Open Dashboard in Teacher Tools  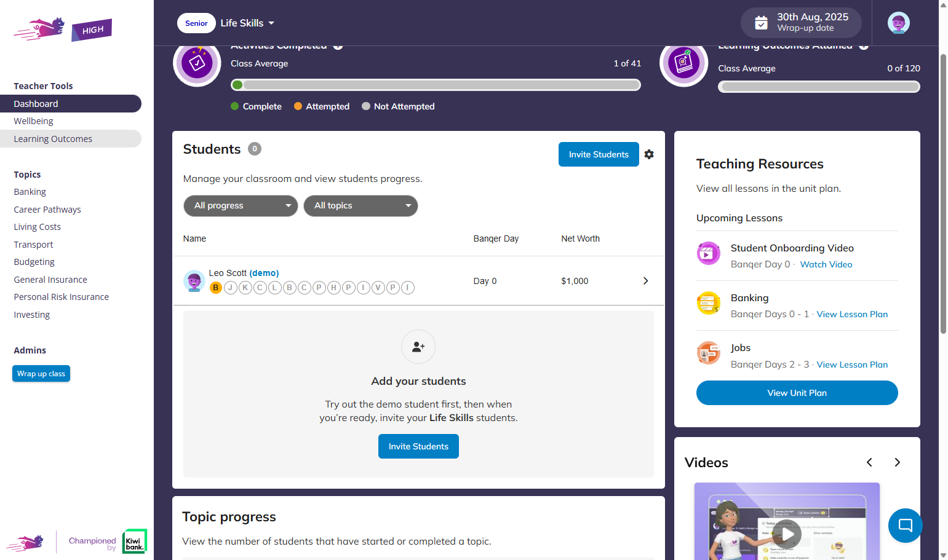pos(71,104)
